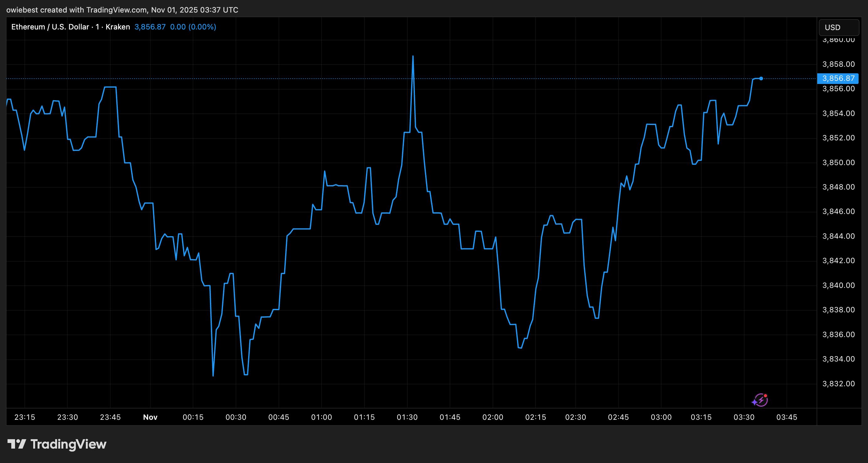This screenshot has height=463, width=868.
Task: Click the 0.00 (0.00%) change text
Action: [x=193, y=27]
